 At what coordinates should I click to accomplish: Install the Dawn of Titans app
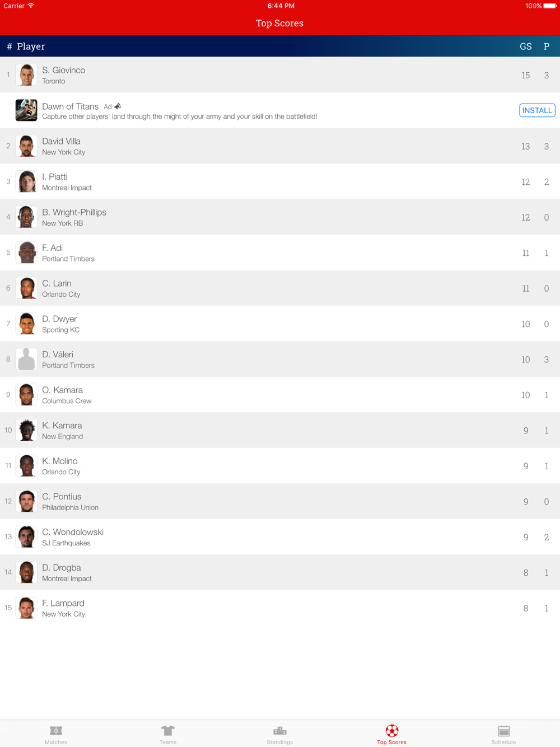(x=537, y=110)
